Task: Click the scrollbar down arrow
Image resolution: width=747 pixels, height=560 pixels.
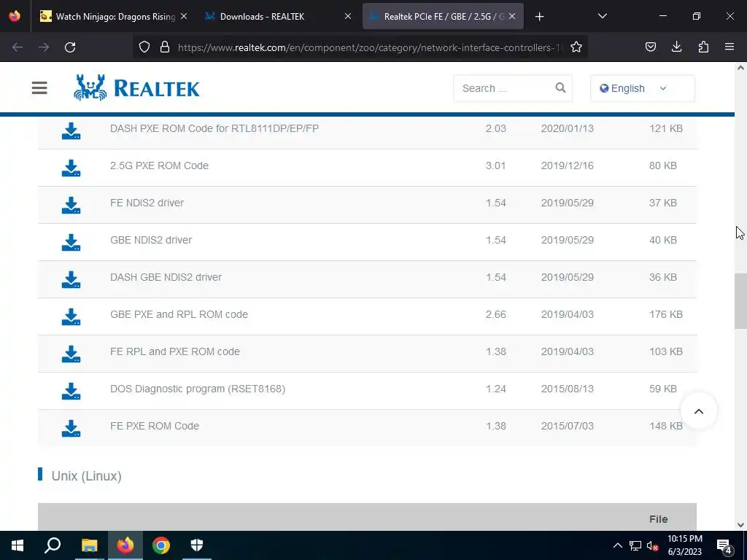Action: 740,525
